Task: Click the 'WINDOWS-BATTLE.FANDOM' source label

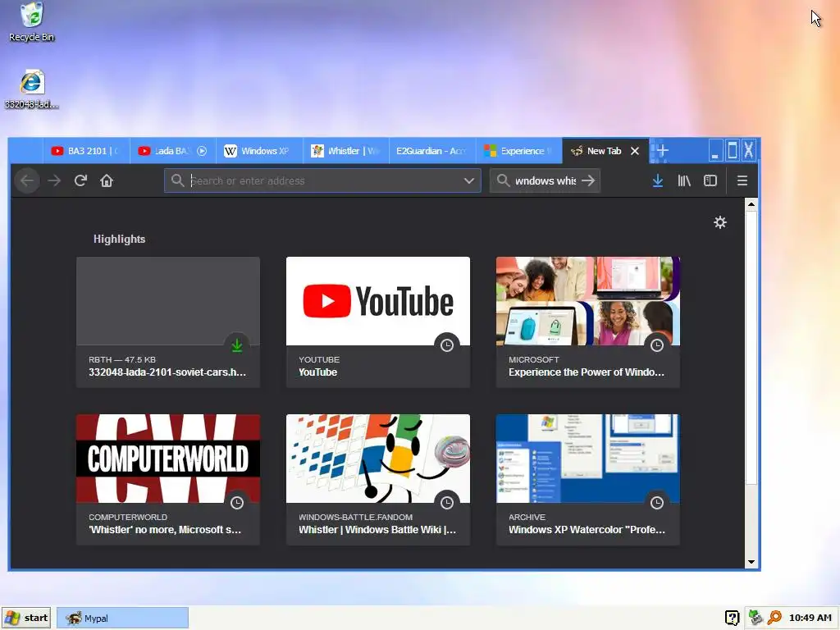Action: tap(356, 517)
